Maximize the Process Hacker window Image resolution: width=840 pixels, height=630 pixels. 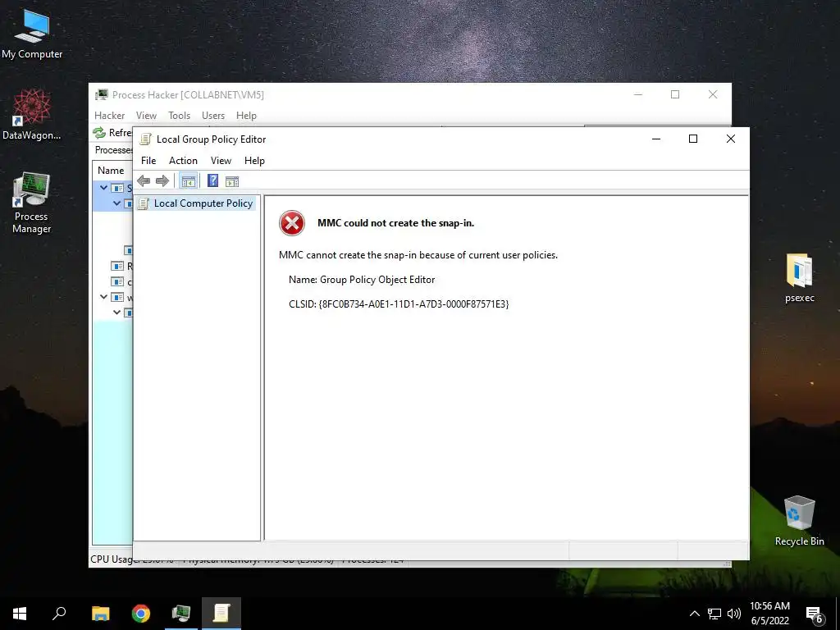675,94
